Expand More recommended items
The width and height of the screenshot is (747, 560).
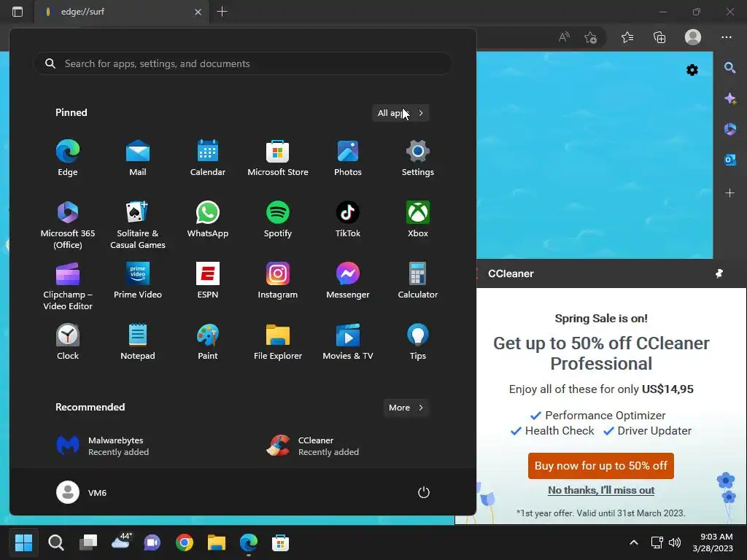pos(406,408)
